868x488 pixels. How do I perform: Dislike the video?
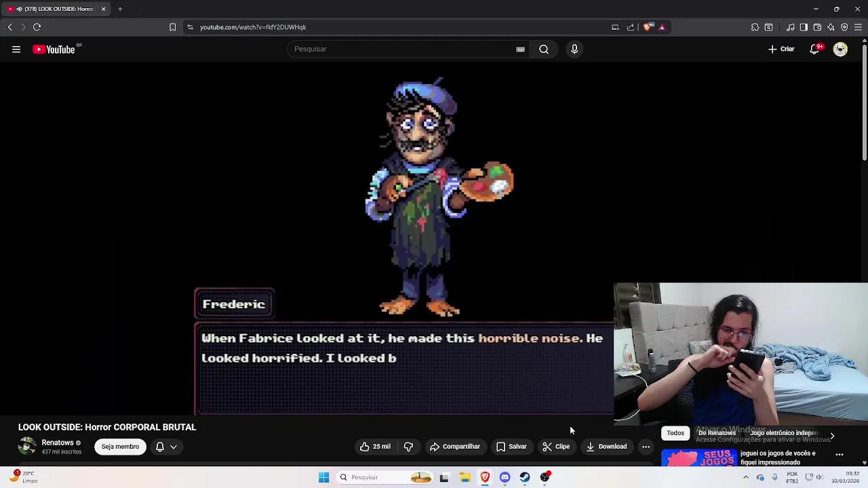click(x=408, y=447)
